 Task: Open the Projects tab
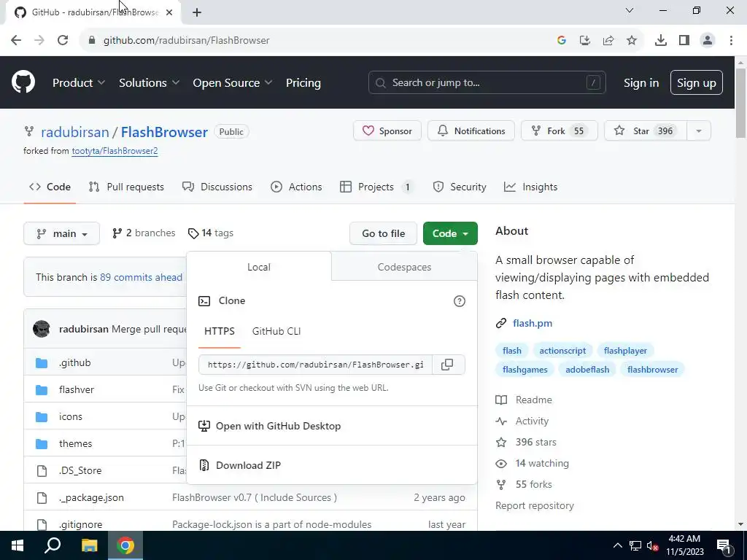376,187
